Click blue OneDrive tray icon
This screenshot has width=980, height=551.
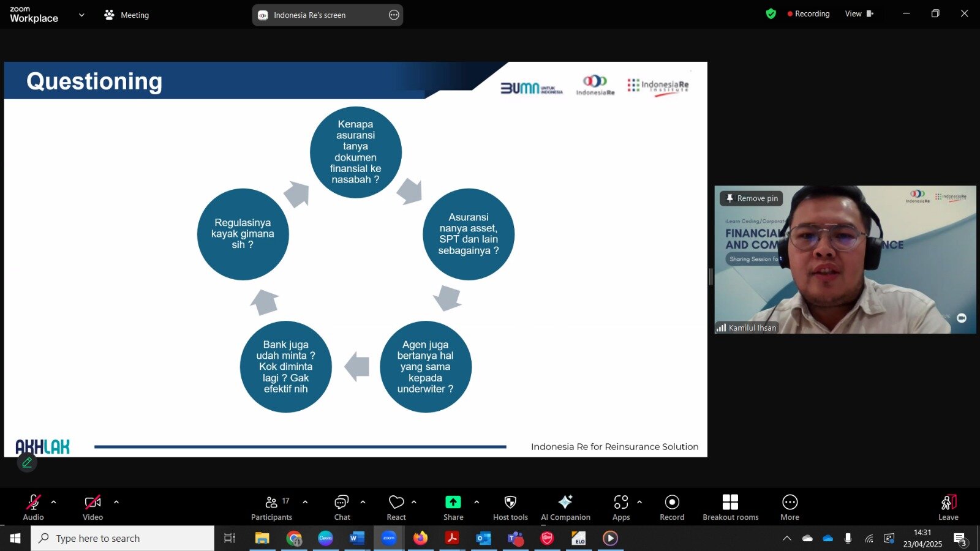[828, 538]
